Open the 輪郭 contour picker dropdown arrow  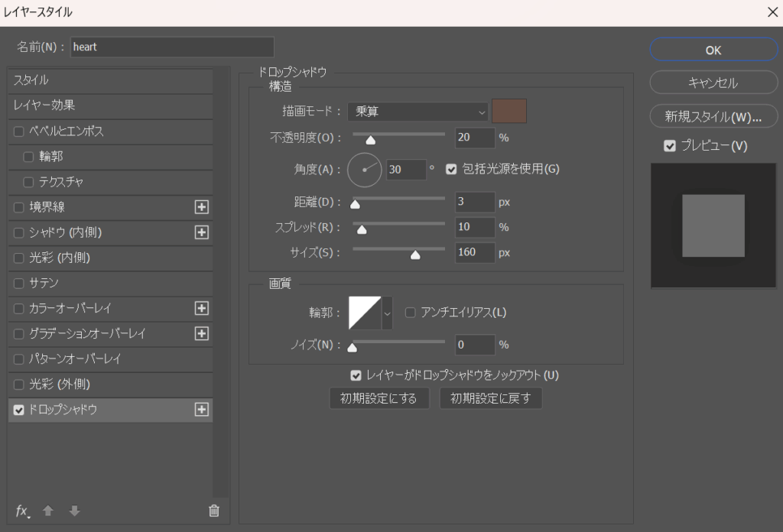pyautogui.click(x=387, y=313)
